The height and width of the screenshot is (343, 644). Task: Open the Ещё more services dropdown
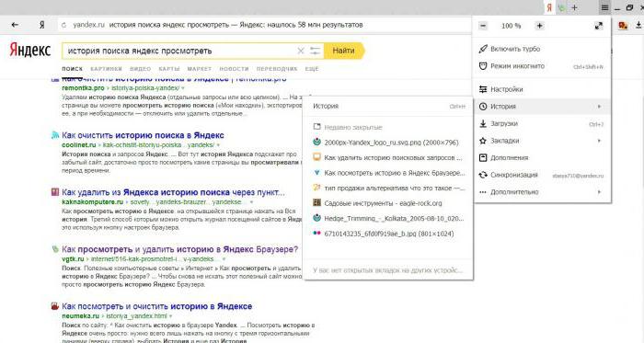pos(312,69)
